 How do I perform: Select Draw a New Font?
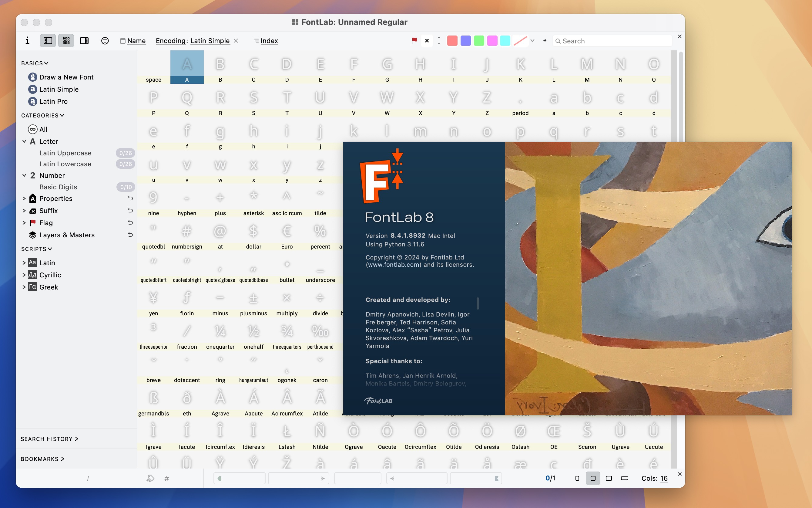coord(66,77)
